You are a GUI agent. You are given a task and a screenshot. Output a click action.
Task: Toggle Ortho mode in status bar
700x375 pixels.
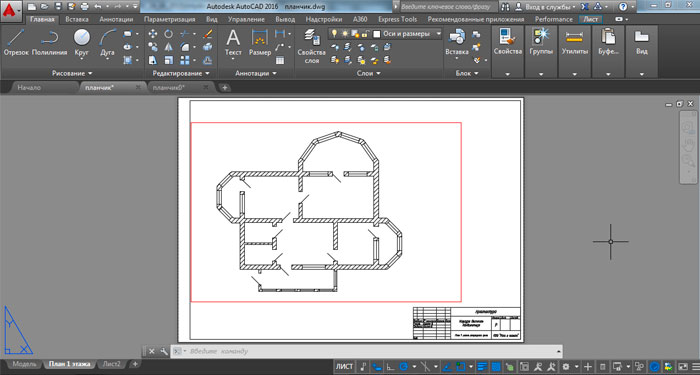tap(390, 367)
